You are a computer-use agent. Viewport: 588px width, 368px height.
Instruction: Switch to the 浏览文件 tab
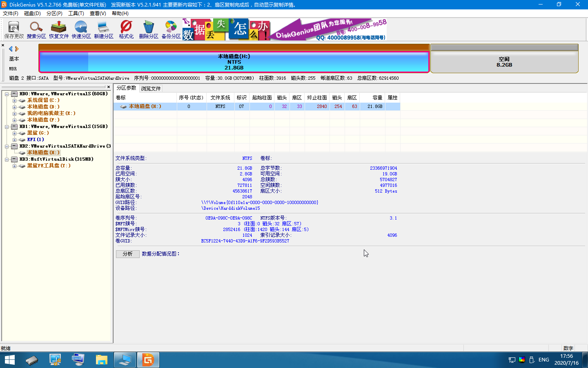pyautogui.click(x=151, y=88)
